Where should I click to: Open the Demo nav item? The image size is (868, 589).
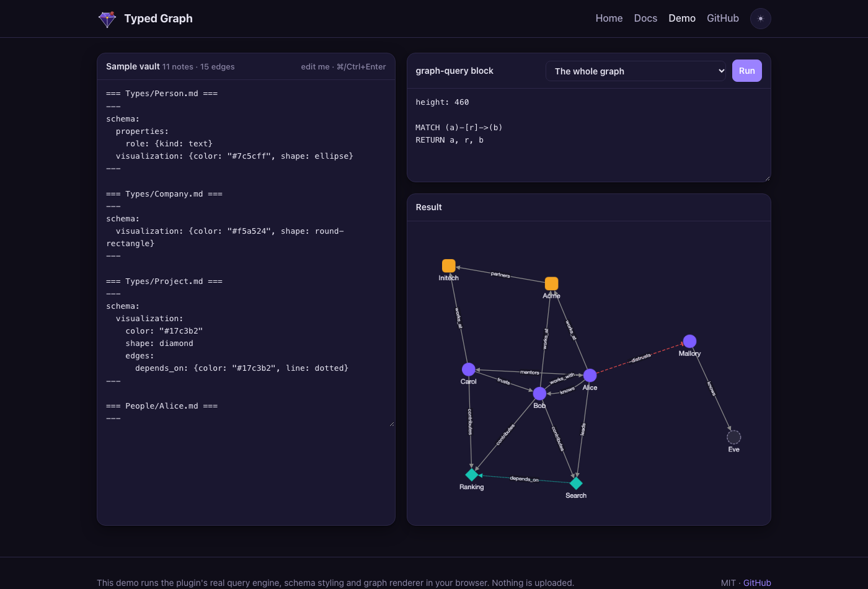click(x=682, y=19)
